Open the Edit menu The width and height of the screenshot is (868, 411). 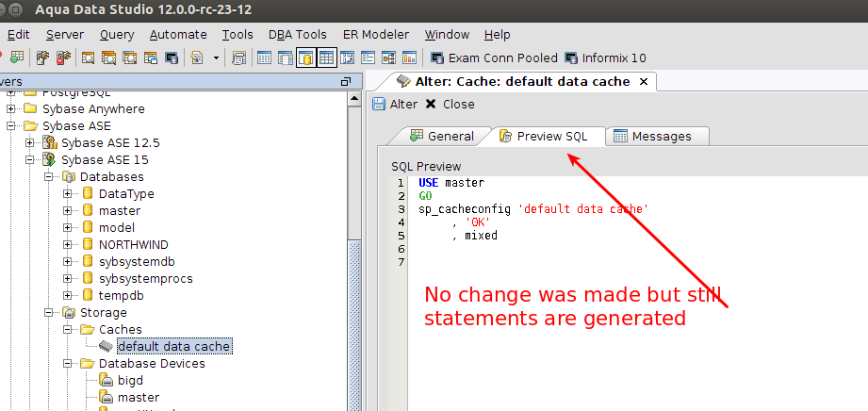(x=18, y=34)
